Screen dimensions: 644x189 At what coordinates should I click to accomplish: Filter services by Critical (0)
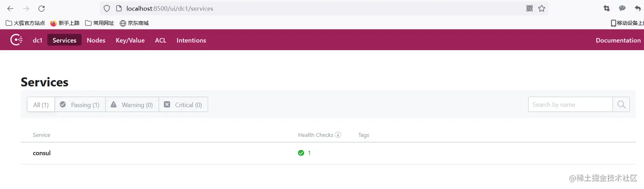coord(183,105)
